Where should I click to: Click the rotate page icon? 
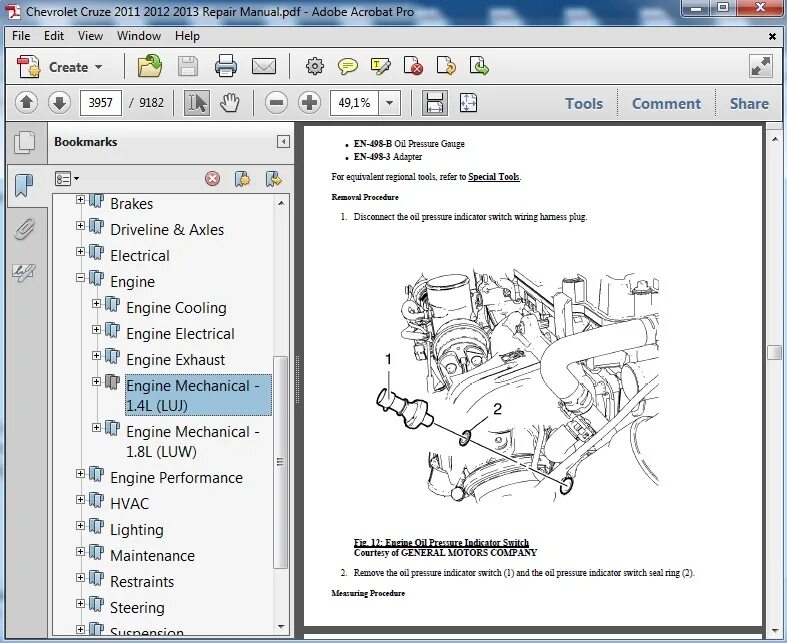(446, 66)
